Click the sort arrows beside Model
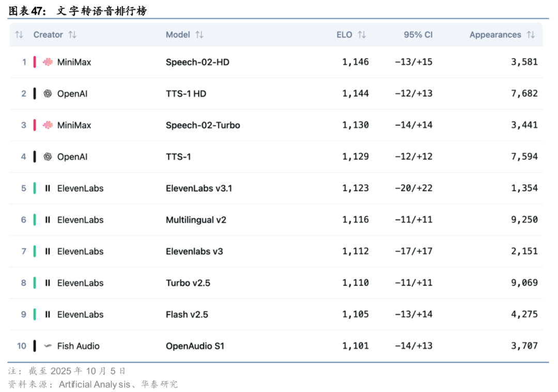This screenshot has height=392, width=558. (199, 35)
